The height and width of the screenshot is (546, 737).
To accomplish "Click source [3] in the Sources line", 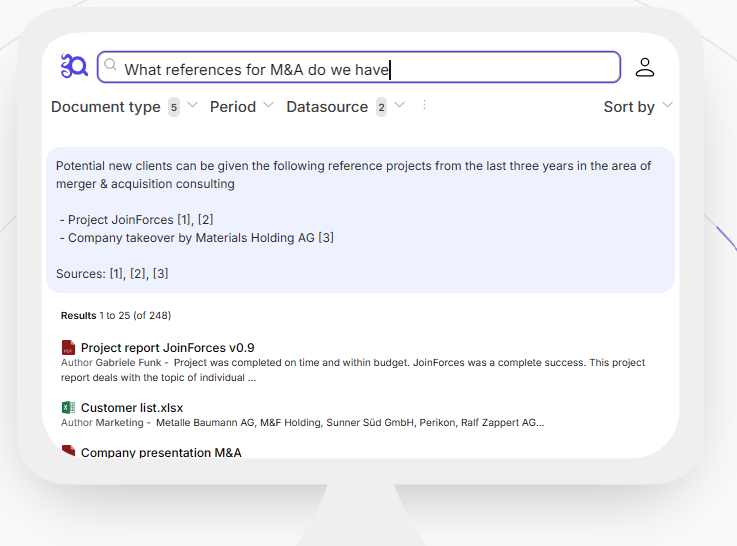I will [160, 273].
